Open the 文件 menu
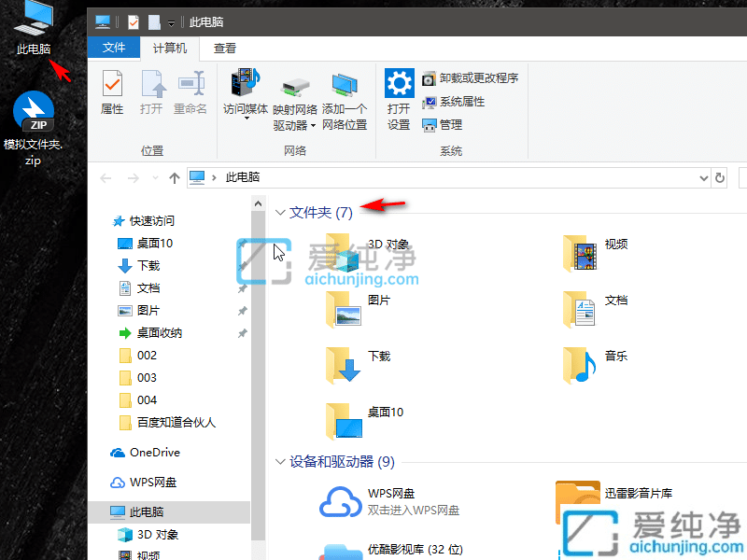Image resolution: width=747 pixels, height=560 pixels. coord(113,48)
